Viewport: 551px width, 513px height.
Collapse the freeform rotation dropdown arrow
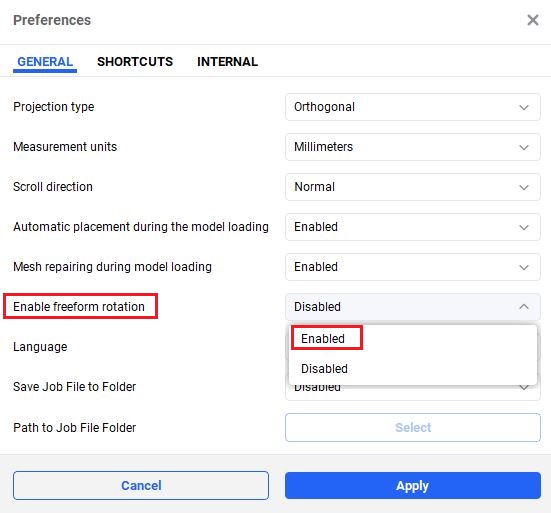524,307
